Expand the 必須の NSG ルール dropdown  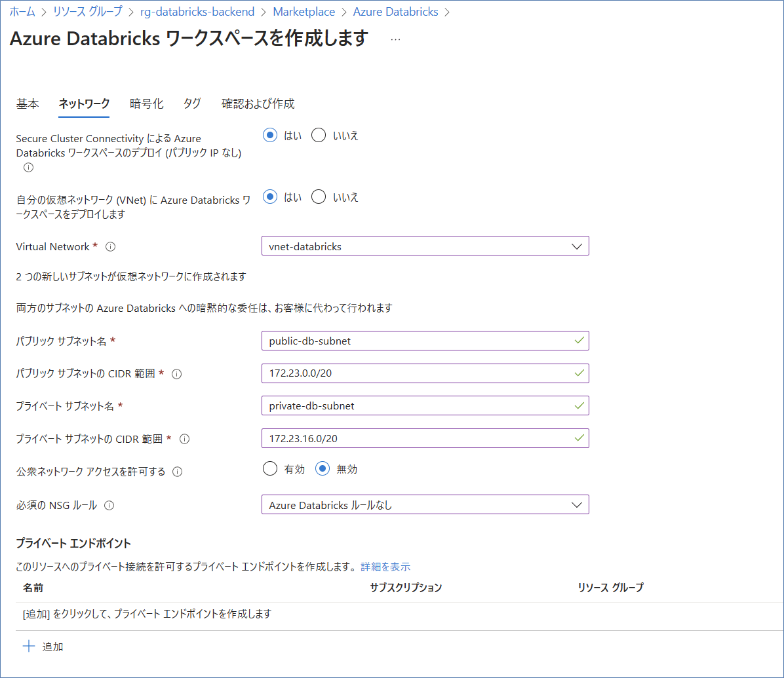425,504
